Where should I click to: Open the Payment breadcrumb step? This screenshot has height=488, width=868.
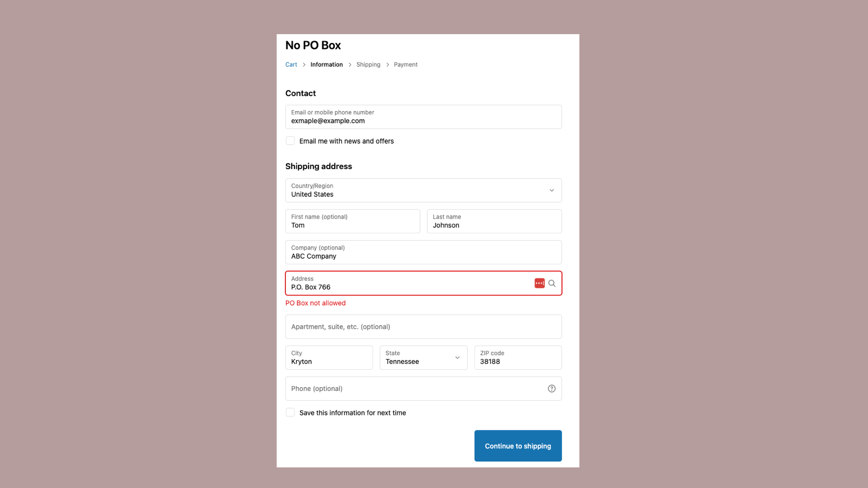pyautogui.click(x=405, y=64)
